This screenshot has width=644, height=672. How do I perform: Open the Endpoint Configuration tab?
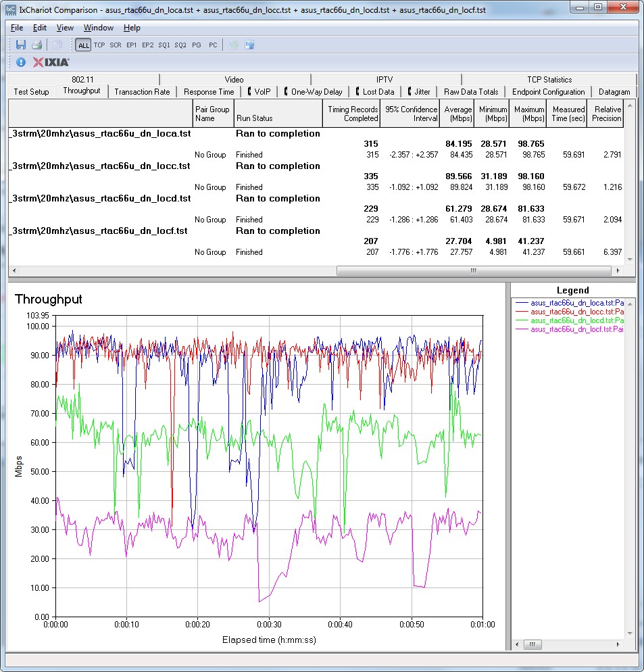point(549,92)
